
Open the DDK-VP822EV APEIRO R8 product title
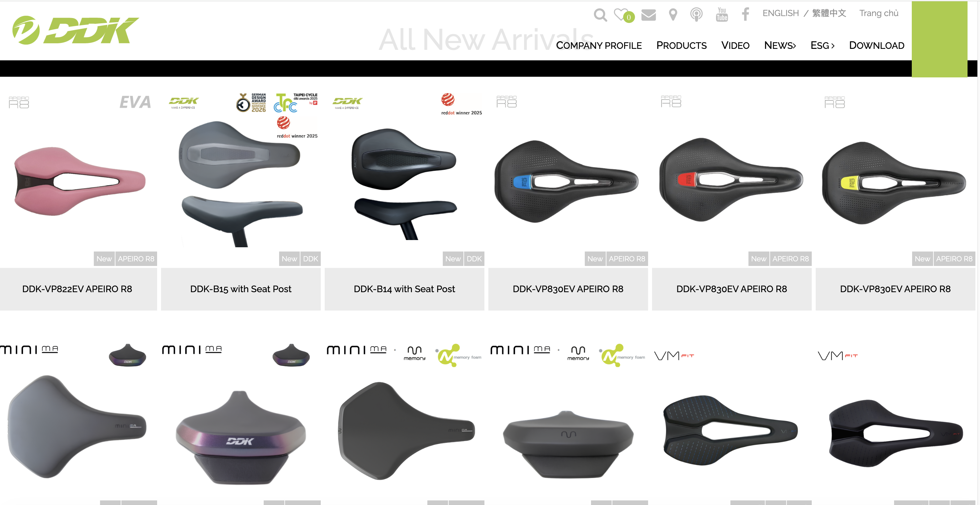pos(77,289)
